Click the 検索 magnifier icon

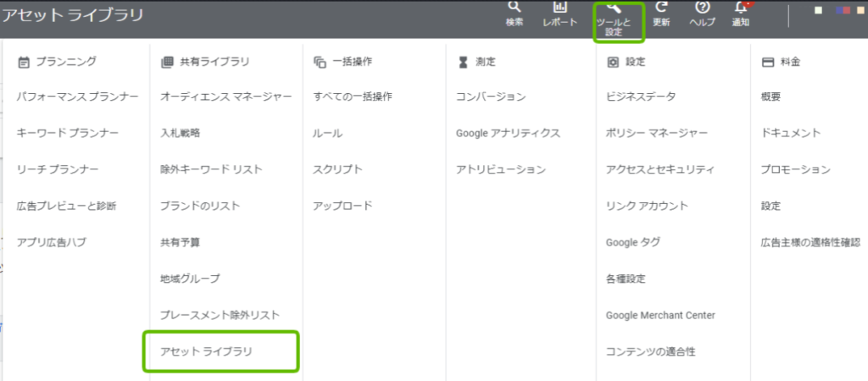[515, 7]
